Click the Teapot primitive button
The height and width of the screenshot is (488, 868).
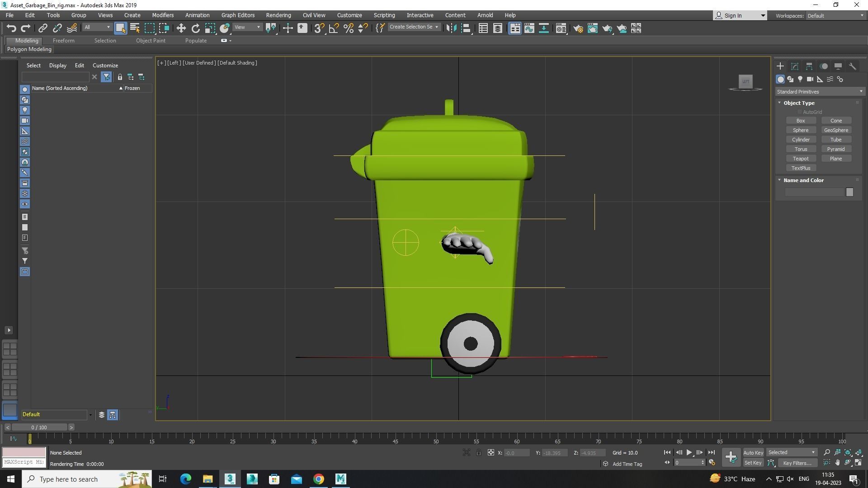coord(801,158)
